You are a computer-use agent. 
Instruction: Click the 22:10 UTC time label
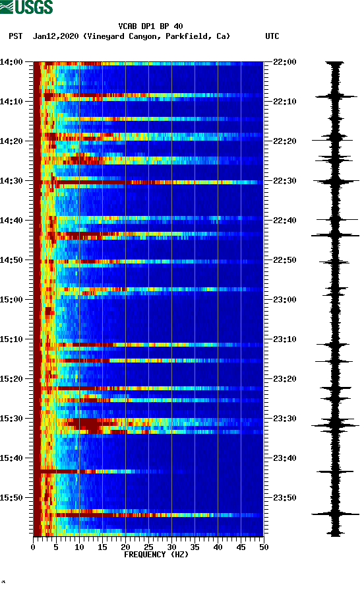click(285, 102)
